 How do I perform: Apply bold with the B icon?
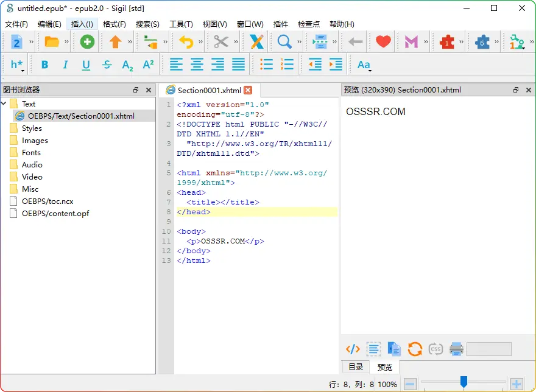[45, 65]
